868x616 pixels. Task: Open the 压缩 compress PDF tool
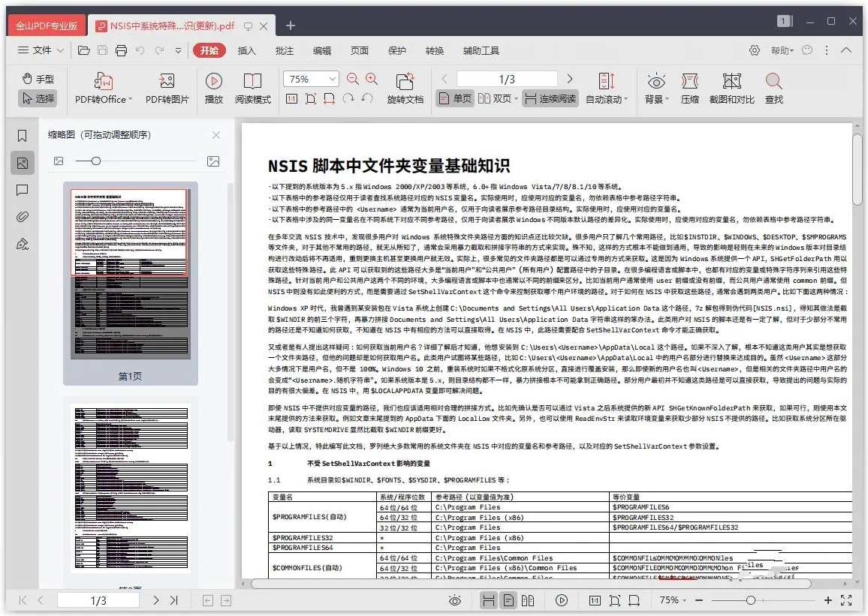[690, 88]
